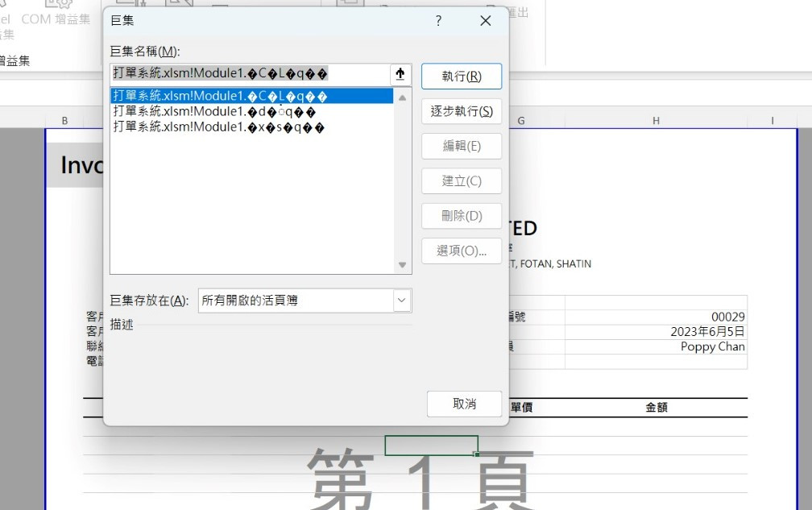
Task: Cancel the macro dialog with 取消
Action: pos(464,404)
